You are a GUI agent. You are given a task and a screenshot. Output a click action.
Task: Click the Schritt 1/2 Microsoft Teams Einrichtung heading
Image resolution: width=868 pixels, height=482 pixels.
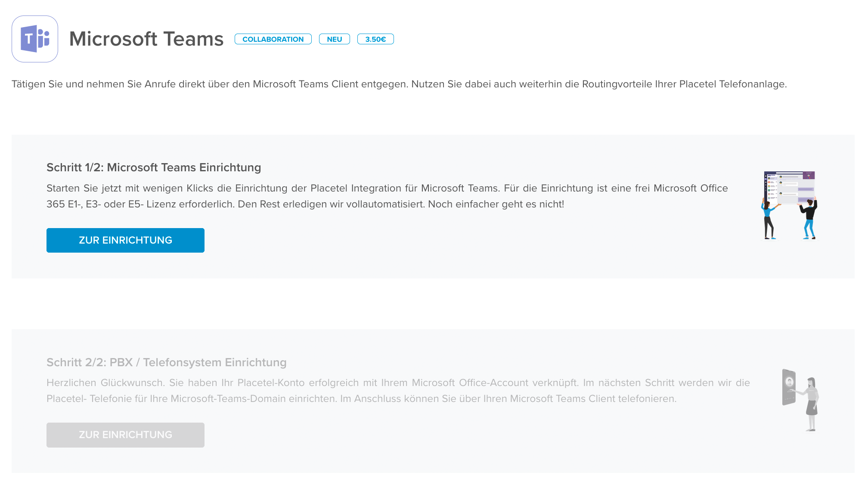click(x=154, y=167)
